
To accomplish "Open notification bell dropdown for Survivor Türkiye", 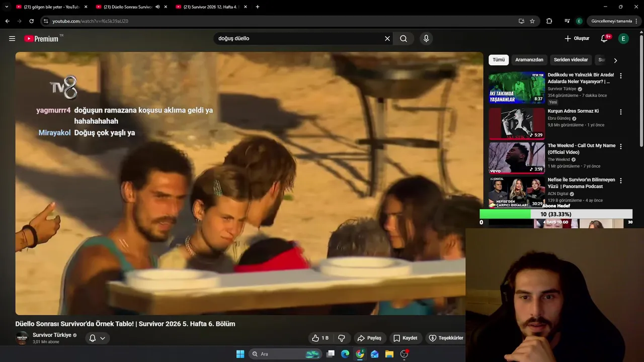I will pyautogui.click(x=97, y=338).
